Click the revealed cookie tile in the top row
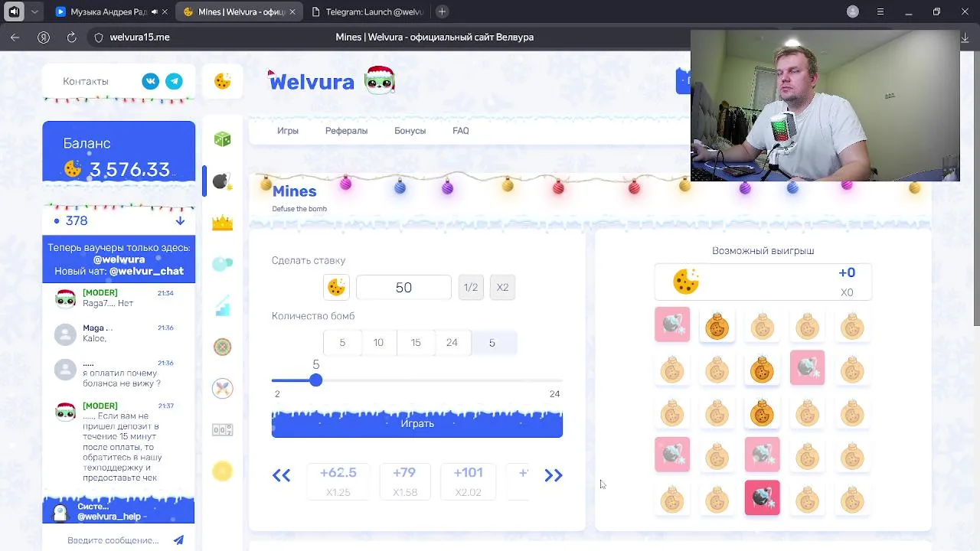 coord(717,327)
